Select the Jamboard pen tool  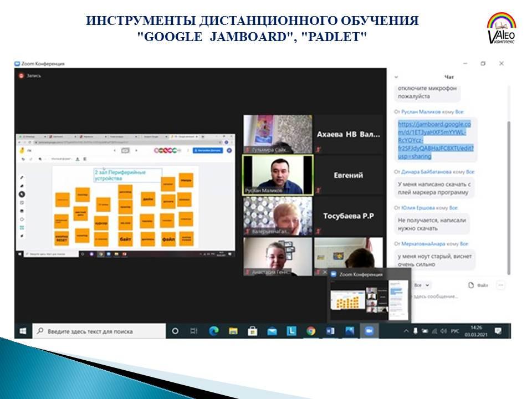[22, 177]
